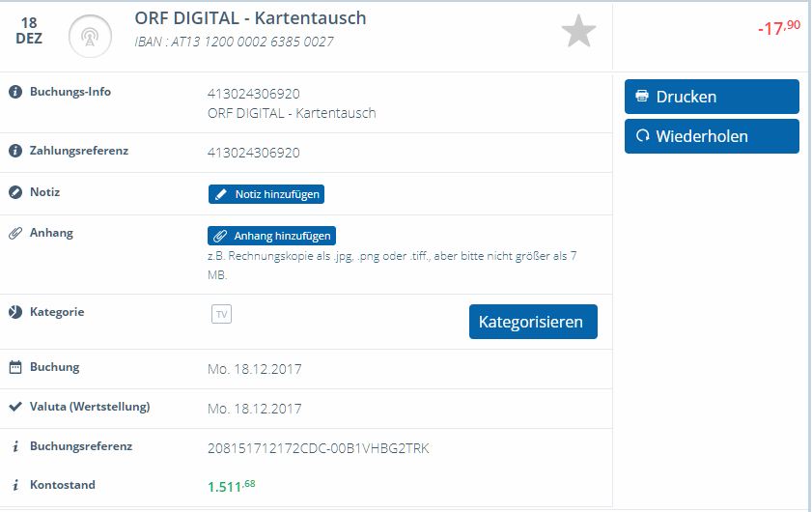The height and width of the screenshot is (512, 812).
Task: Click the Notiz label
Action: [45, 192]
